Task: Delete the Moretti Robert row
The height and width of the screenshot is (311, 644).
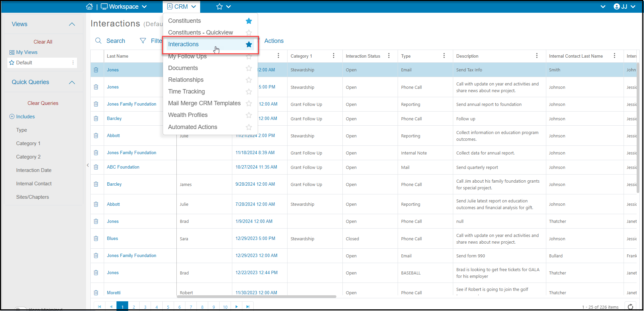Action: click(96, 293)
